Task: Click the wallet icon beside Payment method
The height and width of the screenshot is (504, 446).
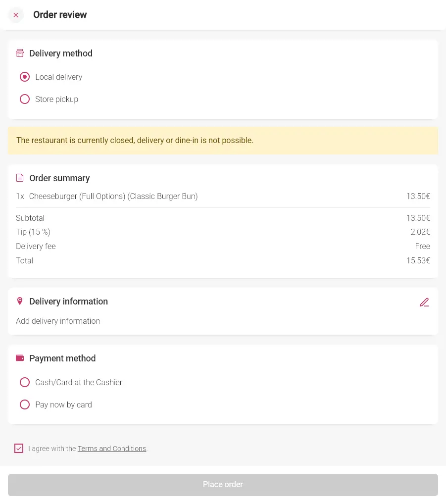Action: pos(20,358)
